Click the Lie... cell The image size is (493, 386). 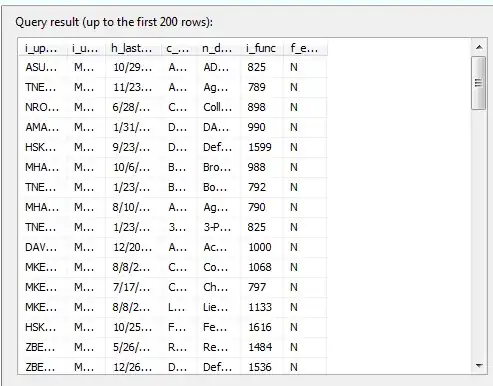tap(218, 307)
